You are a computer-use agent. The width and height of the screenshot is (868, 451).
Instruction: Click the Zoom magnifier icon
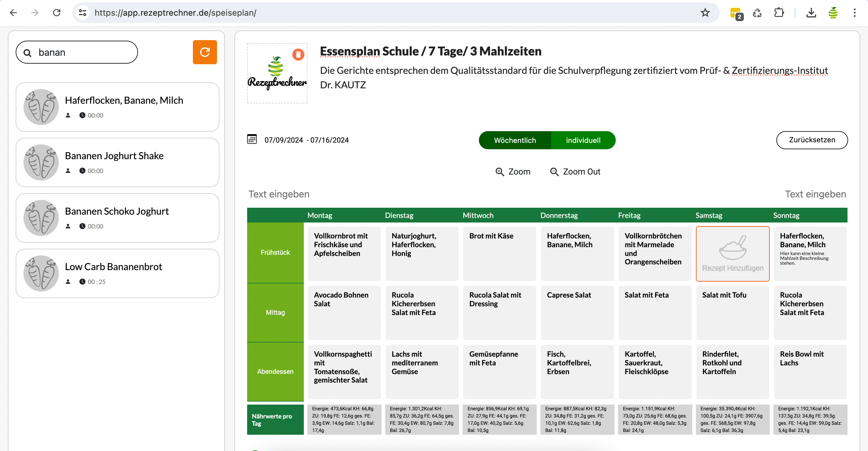(x=499, y=172)
